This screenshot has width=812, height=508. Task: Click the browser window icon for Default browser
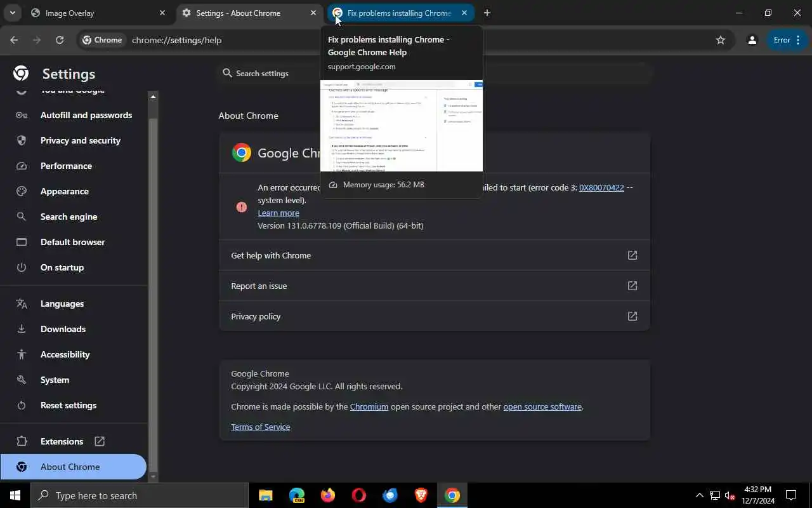(22, 242)
